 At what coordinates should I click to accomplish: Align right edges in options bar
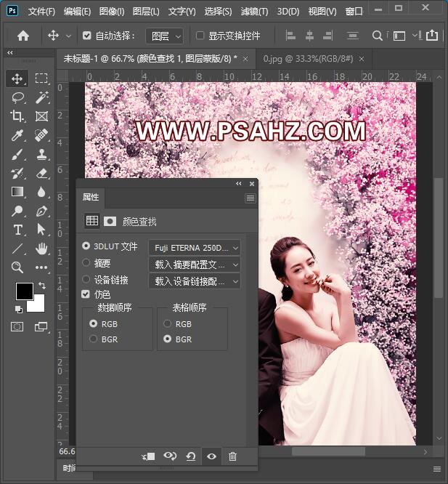click(x=327, y=36)
